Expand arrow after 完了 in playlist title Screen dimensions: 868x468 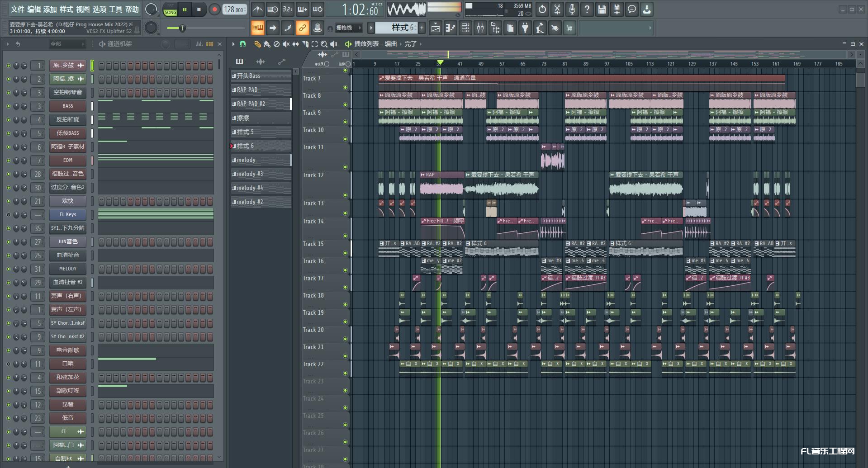coord(421,44)
